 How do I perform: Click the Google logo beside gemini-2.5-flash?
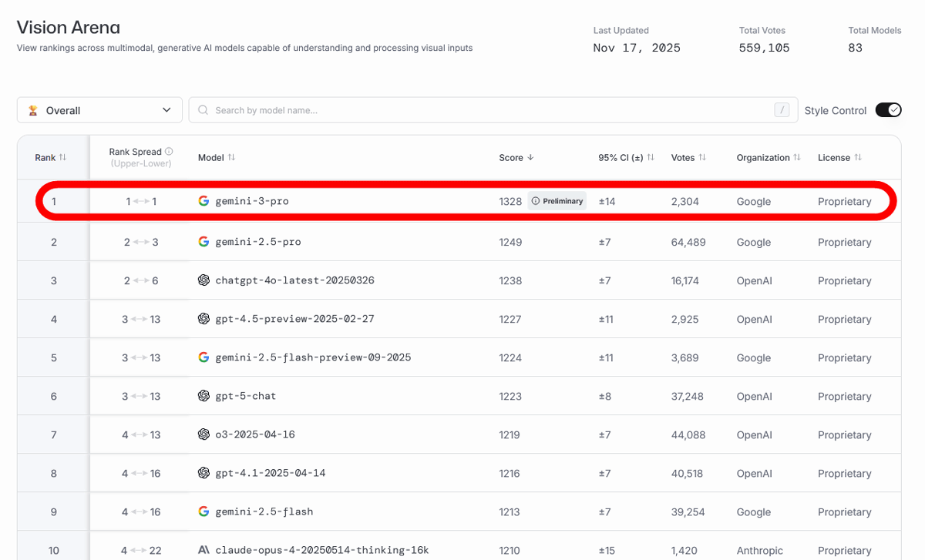point(203,511)
